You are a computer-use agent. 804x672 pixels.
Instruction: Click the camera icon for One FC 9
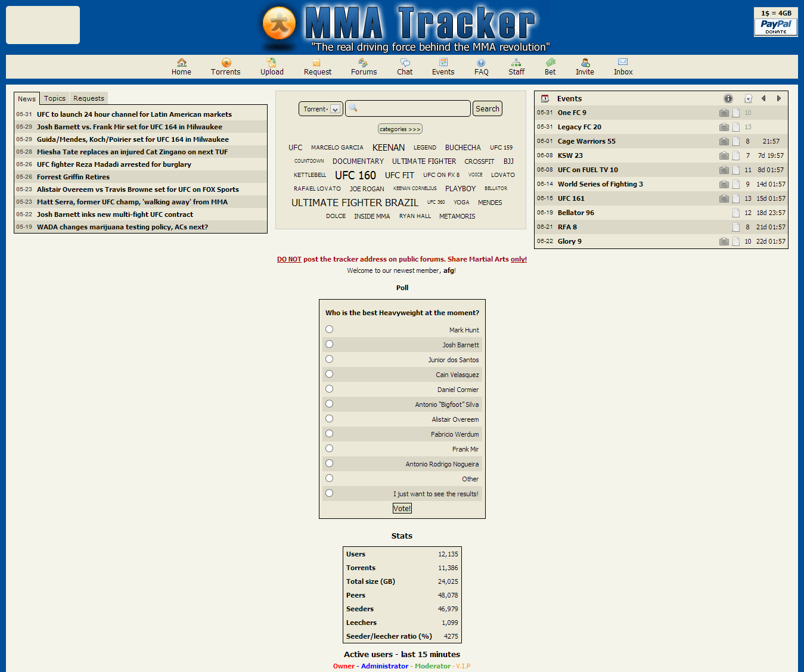click(724, 113)
